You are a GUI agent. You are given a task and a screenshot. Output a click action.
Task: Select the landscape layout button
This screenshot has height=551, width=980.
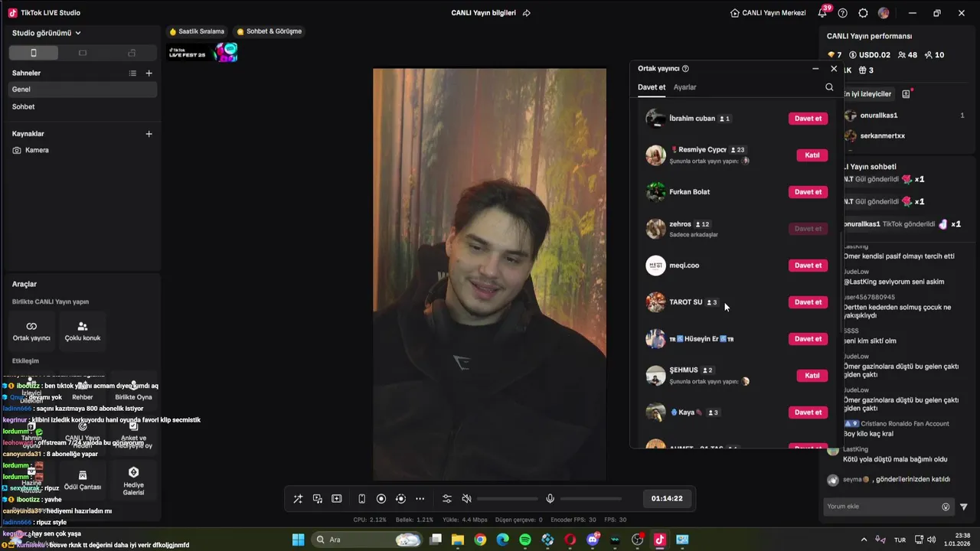point(83,53)
